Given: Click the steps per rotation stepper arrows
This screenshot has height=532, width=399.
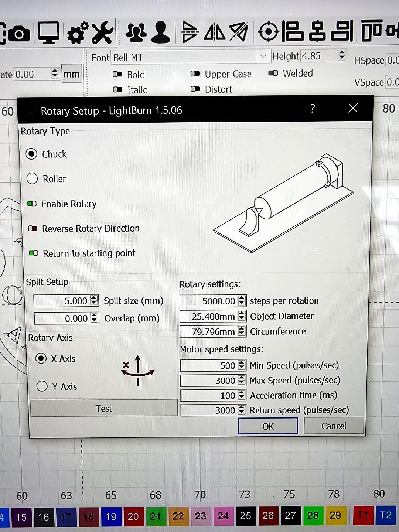Looking at the screenshot, I should pyautogui.click(x=242, y=301).
